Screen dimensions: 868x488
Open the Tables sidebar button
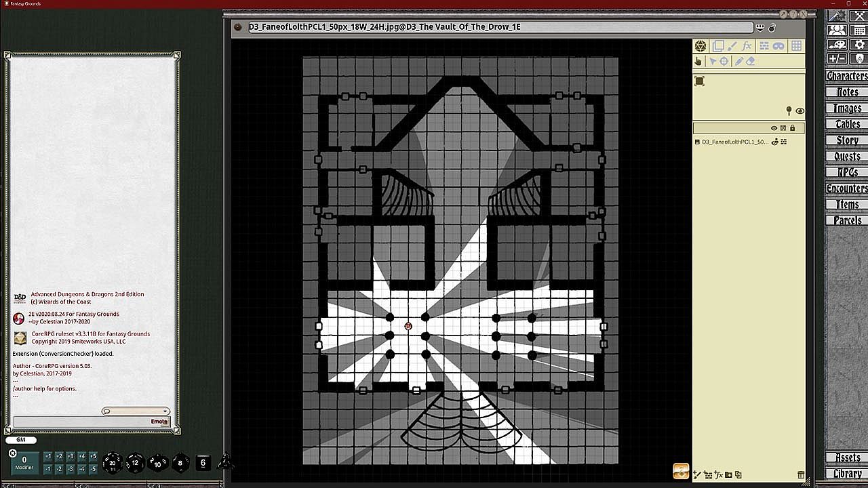846,124
